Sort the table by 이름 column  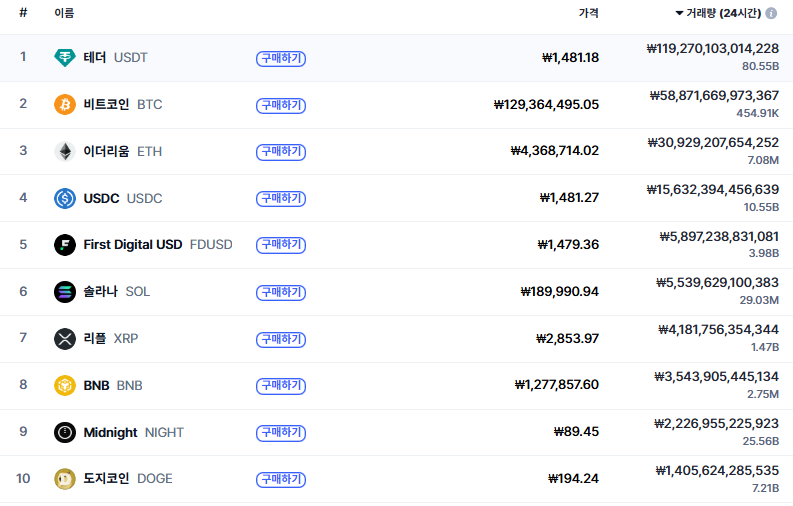[x=64, y=14]
